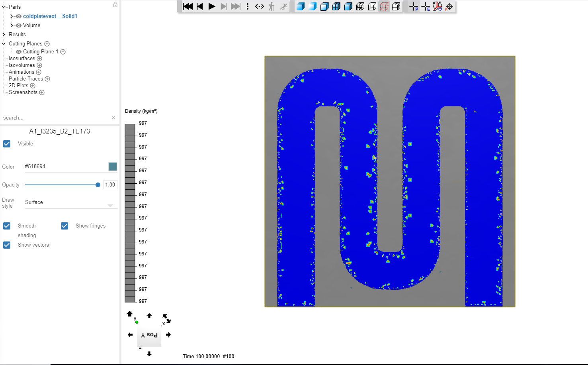This screenshot has width=588, height=365.
Task: Jump to the first animation frame
Action: 188,6
